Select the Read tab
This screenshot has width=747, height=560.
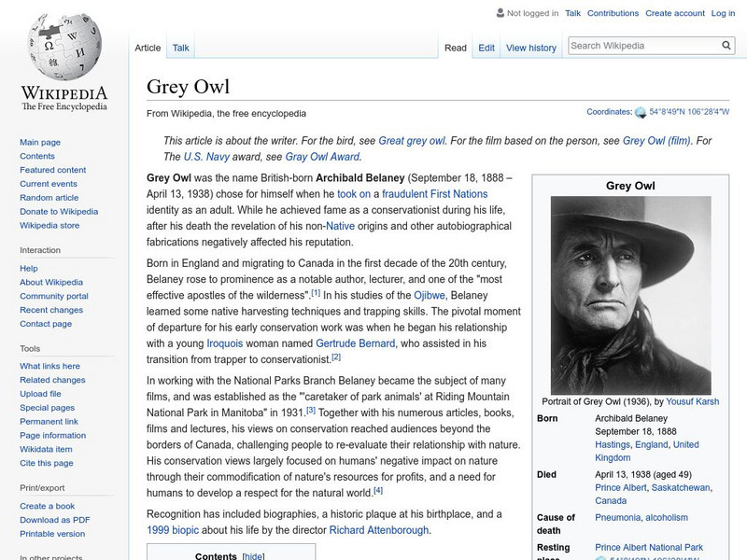(456, 48)
